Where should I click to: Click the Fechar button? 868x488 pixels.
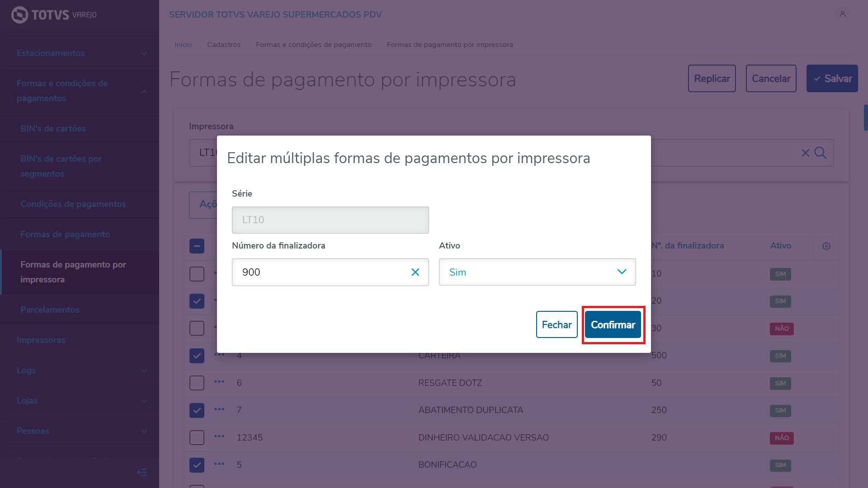(x=557, y=324)
